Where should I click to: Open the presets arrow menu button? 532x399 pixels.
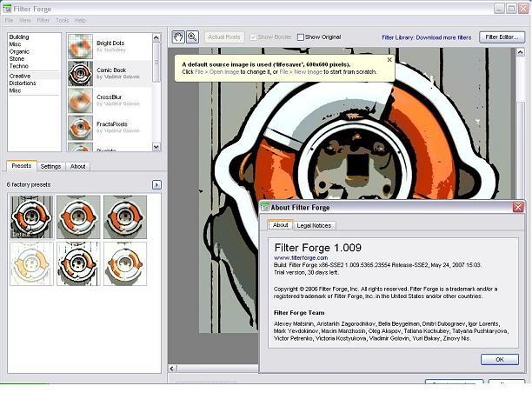pos(156,184)
